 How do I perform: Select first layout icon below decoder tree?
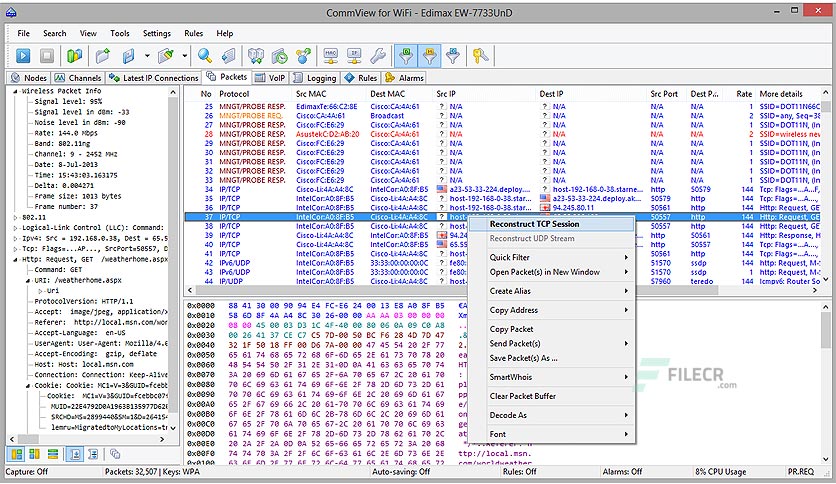click(x=17, y=454)
